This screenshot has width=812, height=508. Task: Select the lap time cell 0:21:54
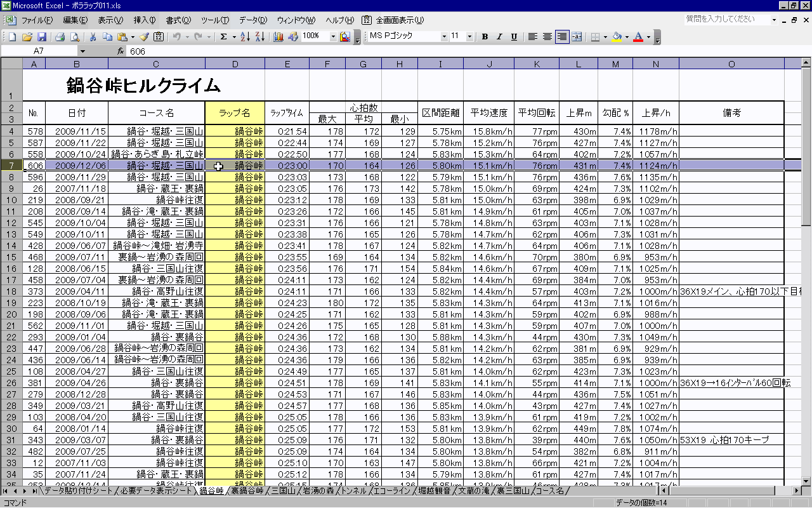tap(287, 131)
